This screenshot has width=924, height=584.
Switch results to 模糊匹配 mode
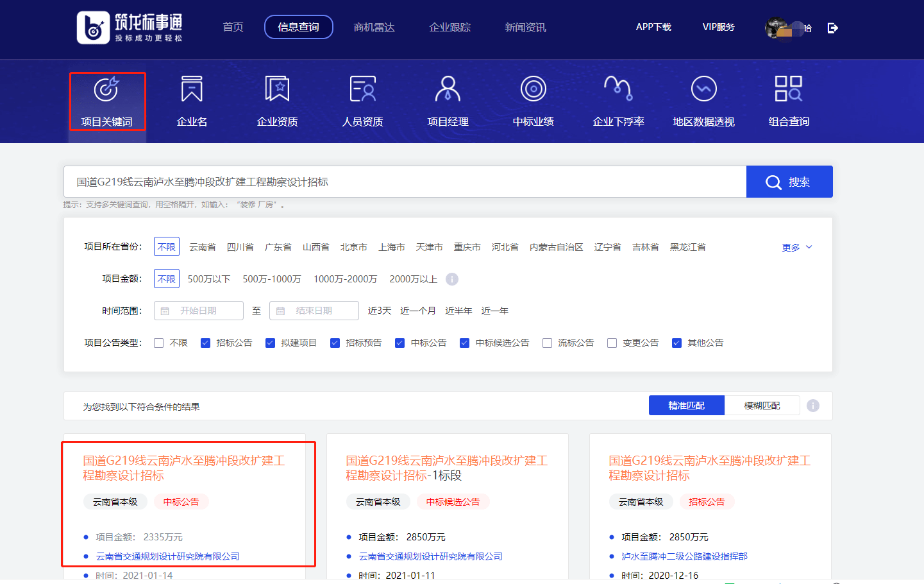(x=762, y=405)
